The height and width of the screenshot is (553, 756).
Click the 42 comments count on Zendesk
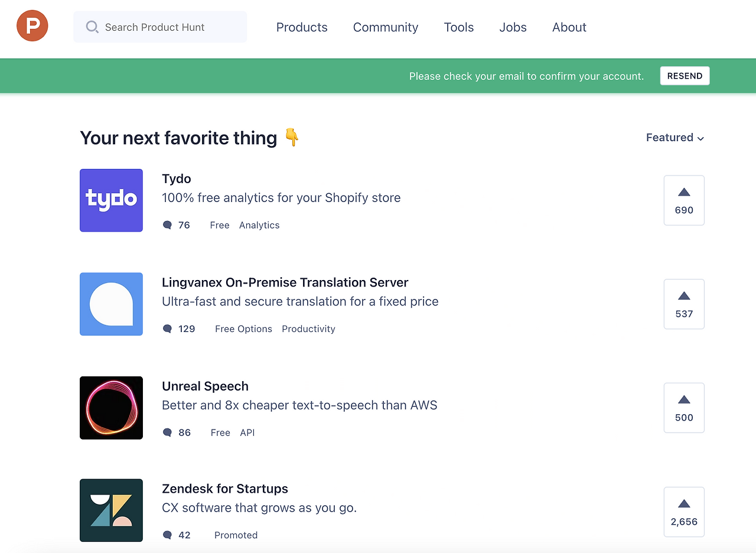coord(184,535)
